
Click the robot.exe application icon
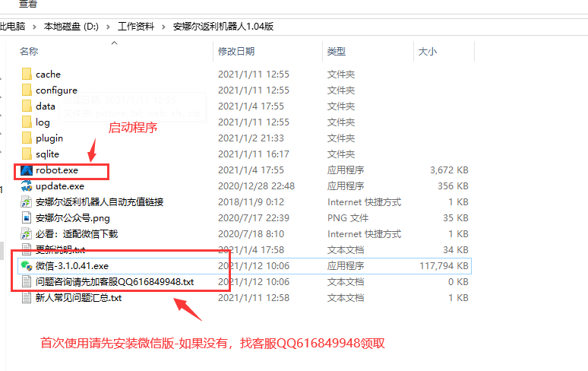[27, 170]
